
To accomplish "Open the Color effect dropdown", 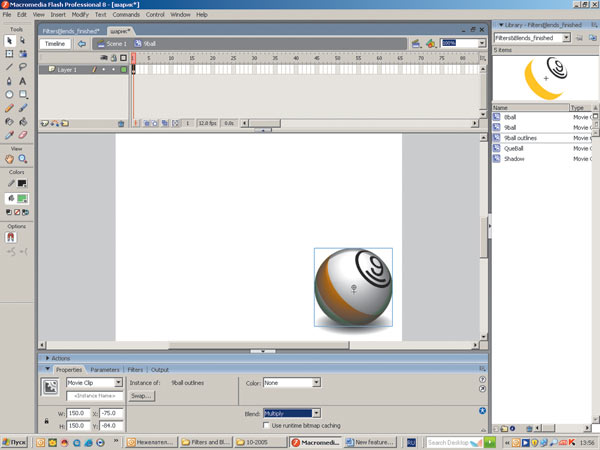I will point(292,382).
